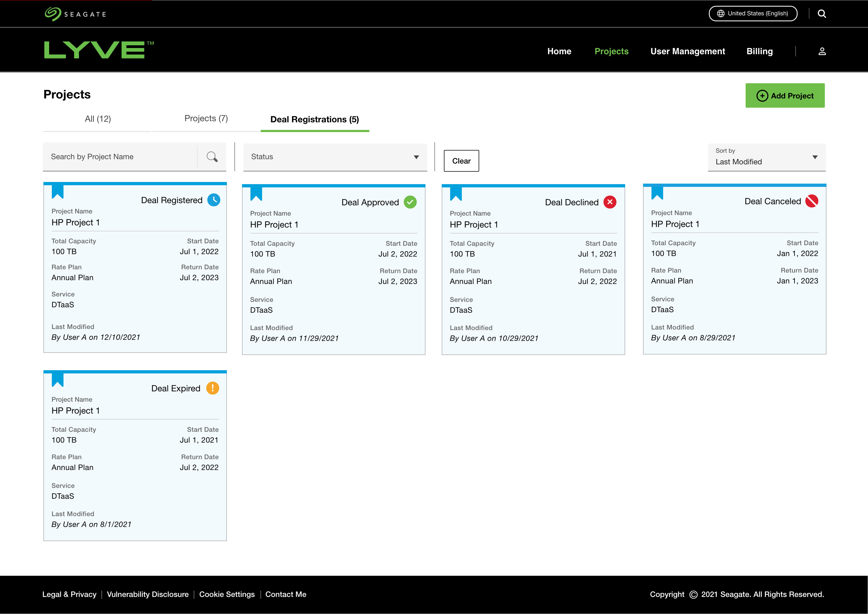
Task: Open Cookie Settings link
Action: (227, 594)
